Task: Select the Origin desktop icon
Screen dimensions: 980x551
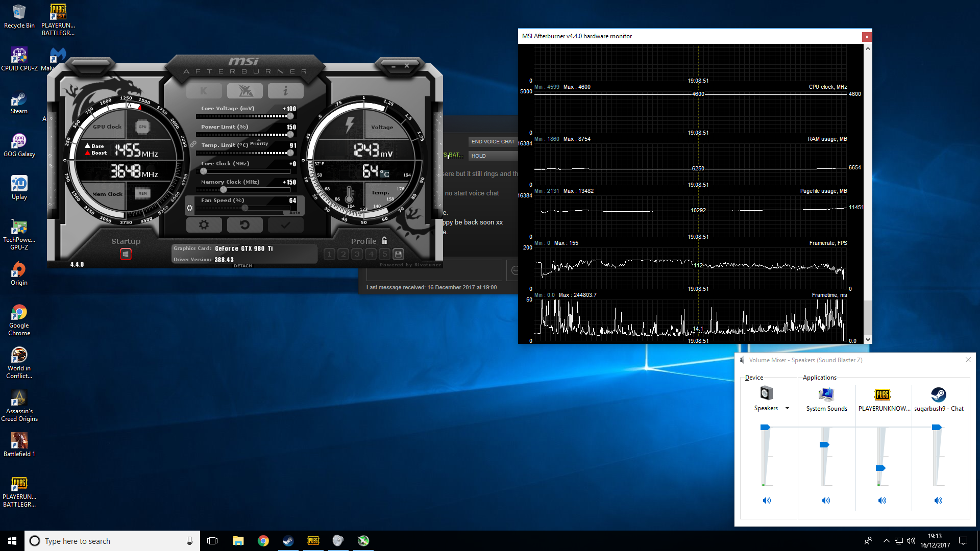Action: [19, 274]
